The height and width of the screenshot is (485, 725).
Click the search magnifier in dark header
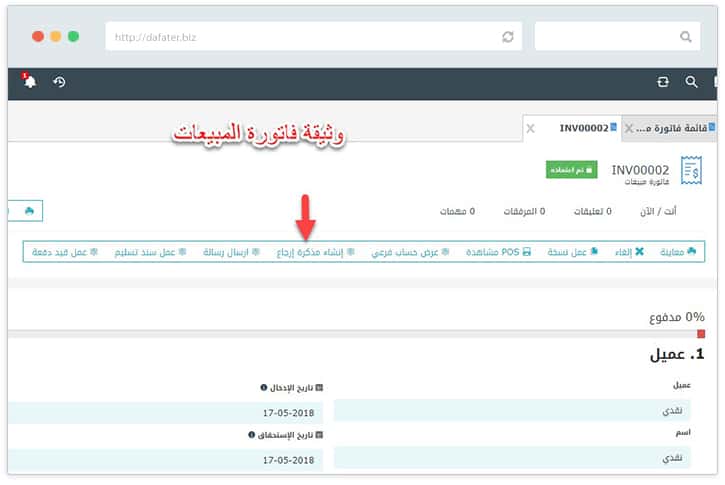(x=691, y=82)
